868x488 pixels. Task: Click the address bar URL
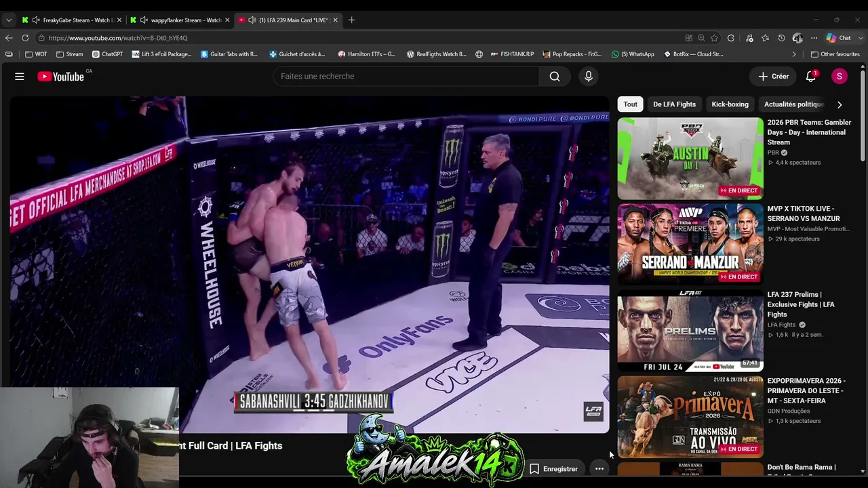coord(118,38)
